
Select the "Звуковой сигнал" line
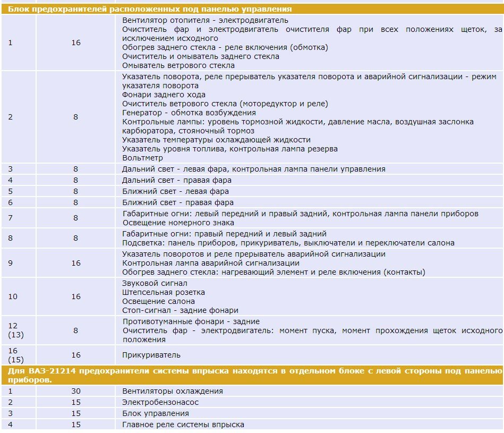click(x=155, y=283)
